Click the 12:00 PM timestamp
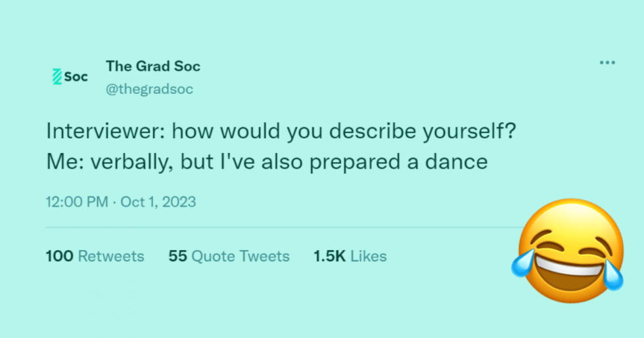 pyautogui.click(x=76, y=201)
